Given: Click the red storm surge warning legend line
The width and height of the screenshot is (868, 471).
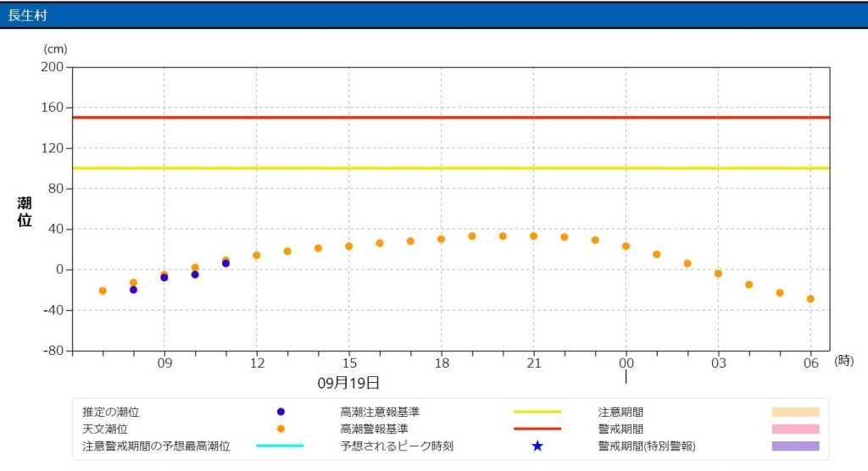Looking at the screenshot, I should tap(537, 429).
